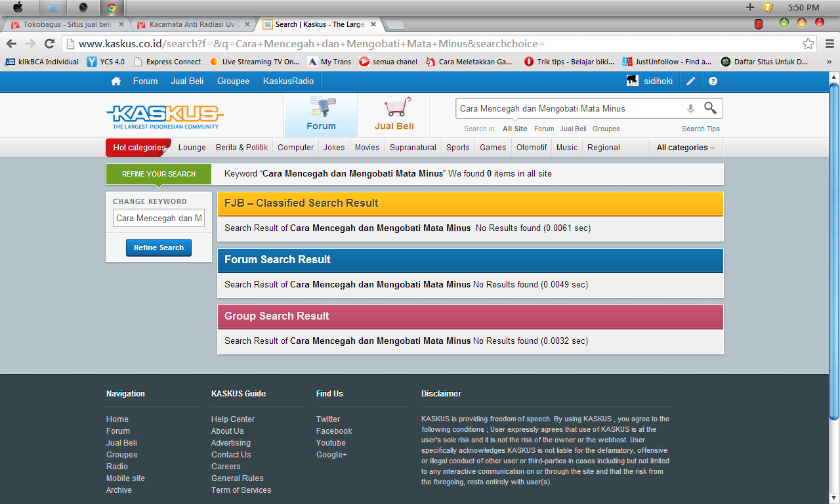Click the KASKUS logo
This screenshot has width=840, height=504.
(165, 116)
